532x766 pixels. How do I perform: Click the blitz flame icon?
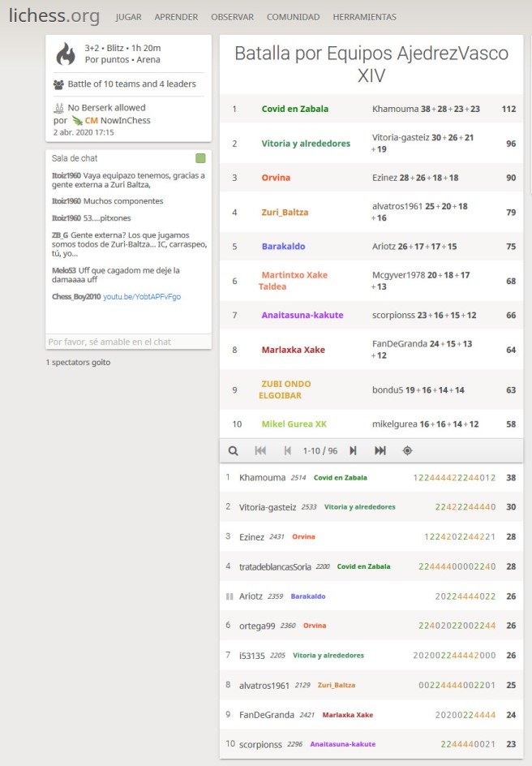(x=66, y=54)
